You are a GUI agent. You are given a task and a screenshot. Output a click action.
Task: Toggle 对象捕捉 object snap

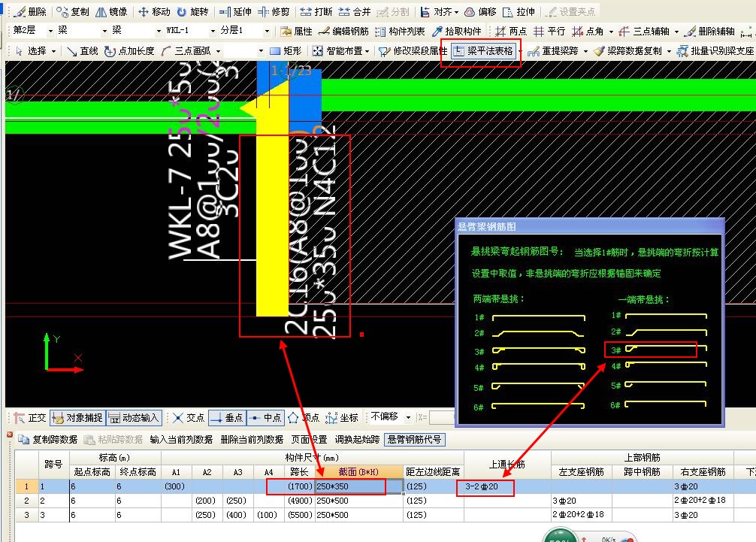77,418
